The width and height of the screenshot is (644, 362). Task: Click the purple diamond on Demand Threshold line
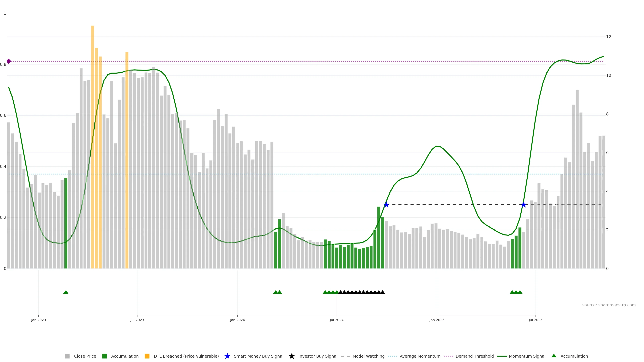(9, 61)
